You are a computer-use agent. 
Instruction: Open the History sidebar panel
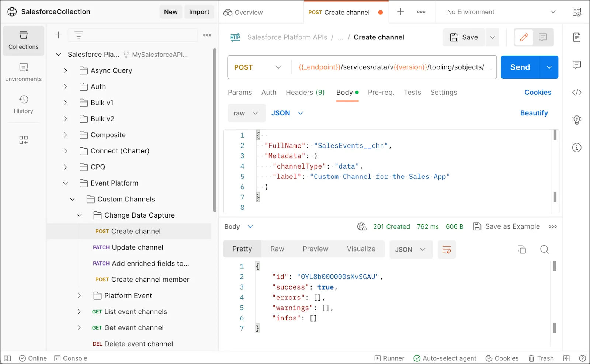24,104
